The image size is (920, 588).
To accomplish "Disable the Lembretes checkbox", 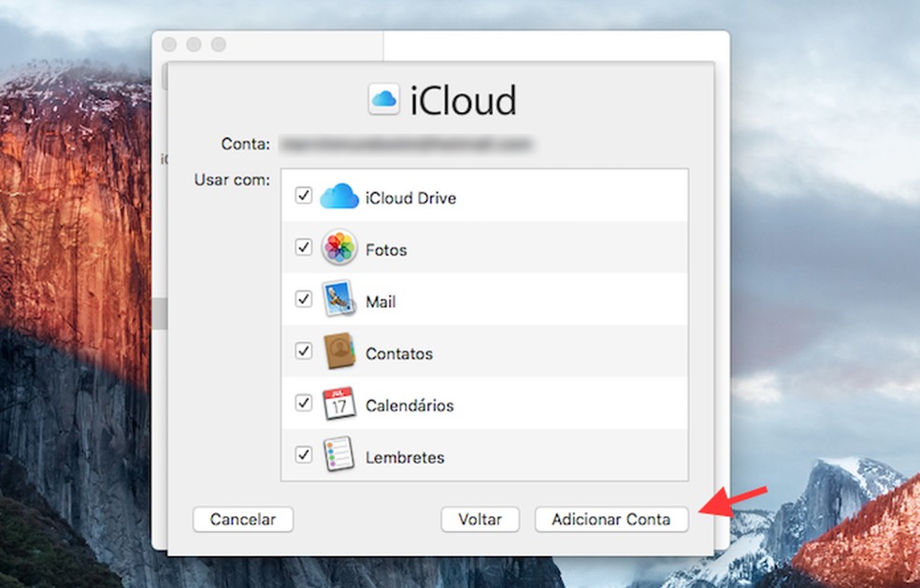I will 303,454.
